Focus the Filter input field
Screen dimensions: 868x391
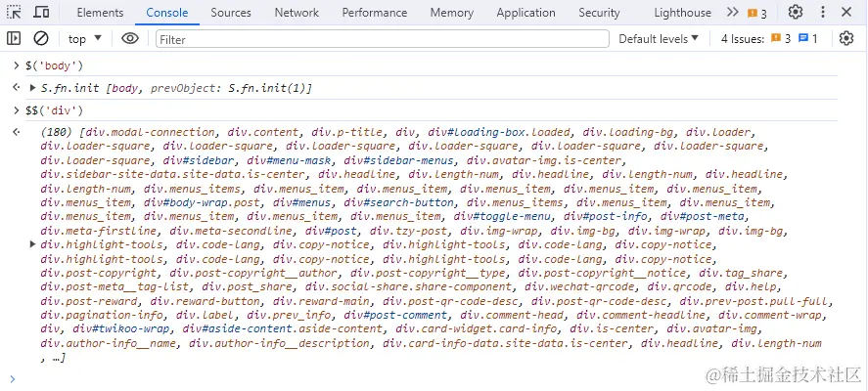point(383,39)
